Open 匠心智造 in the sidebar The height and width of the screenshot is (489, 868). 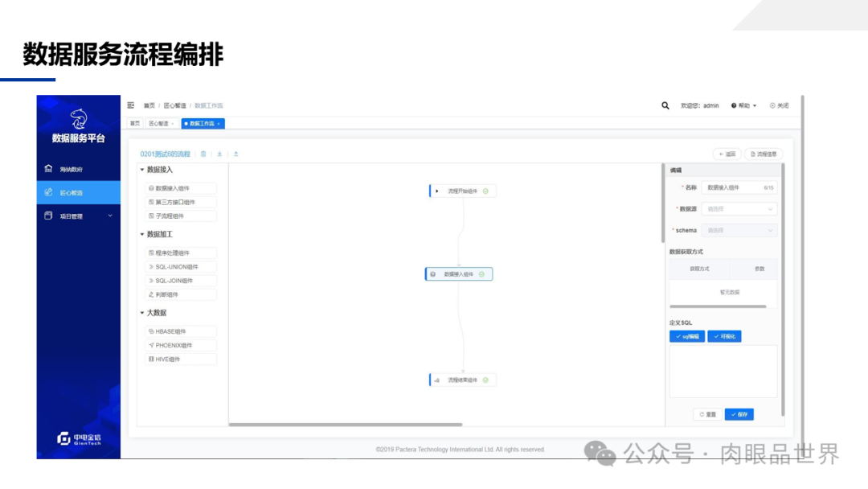coord(79,193)
